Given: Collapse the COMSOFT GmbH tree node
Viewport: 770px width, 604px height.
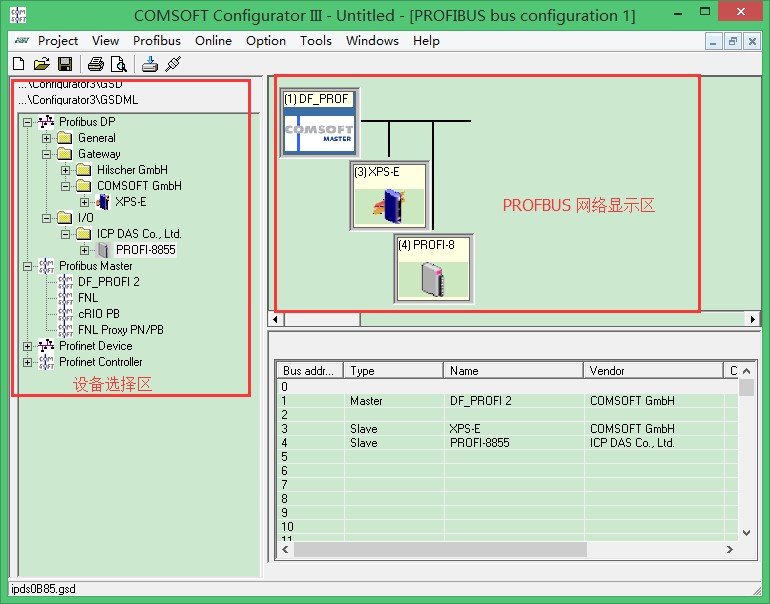Looking at the screenshot, I should click(65, 186).
